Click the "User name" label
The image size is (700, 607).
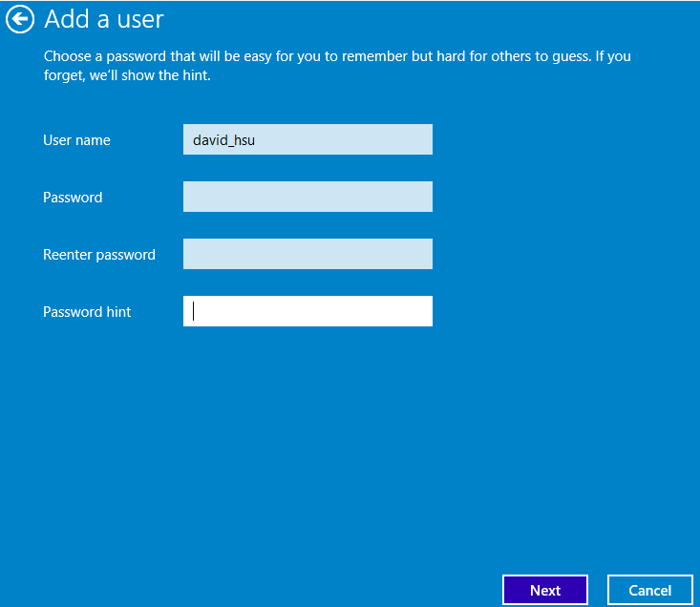coord(76,140)
